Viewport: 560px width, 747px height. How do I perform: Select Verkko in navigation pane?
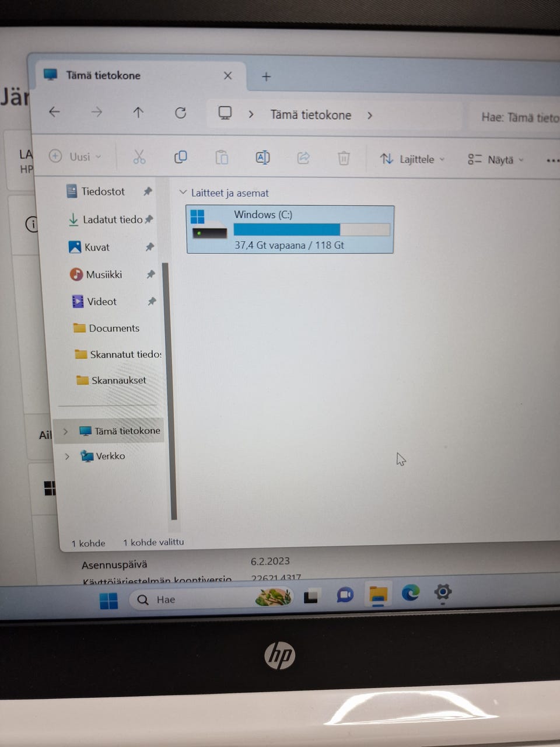(x=110, y=456)
